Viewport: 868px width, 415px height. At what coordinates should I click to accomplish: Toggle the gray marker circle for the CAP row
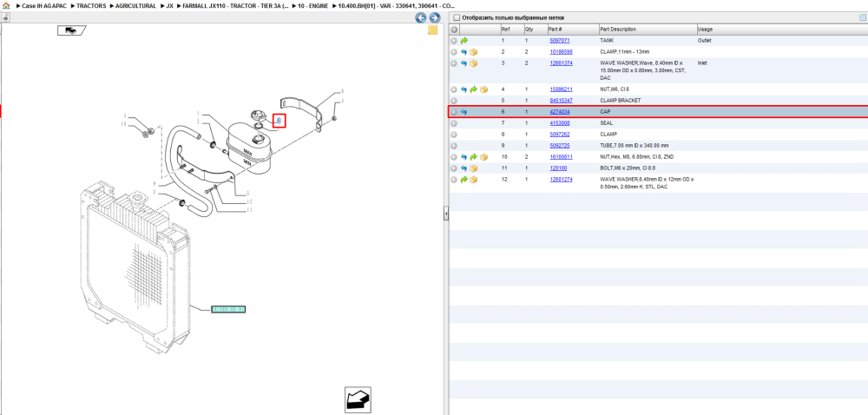point(454,112)
